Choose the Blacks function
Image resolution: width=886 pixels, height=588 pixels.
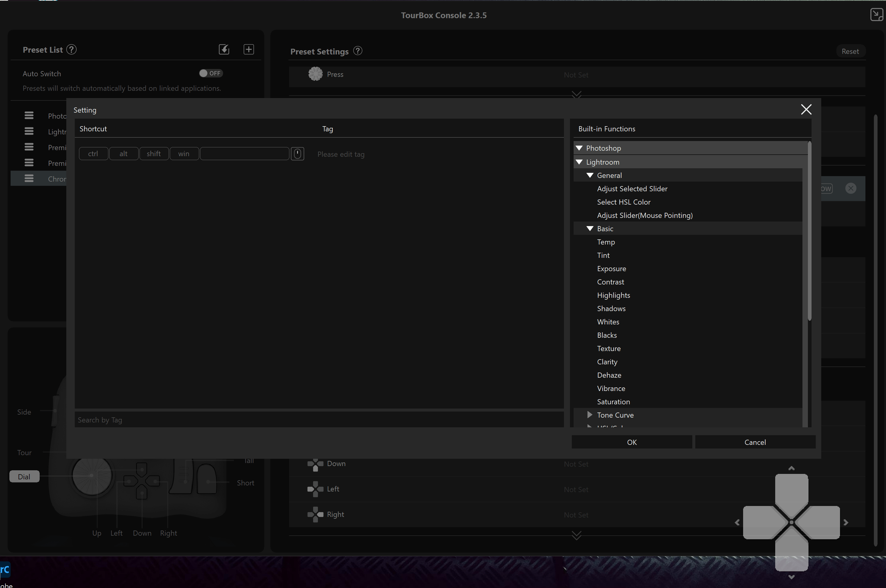click(607, 335)
